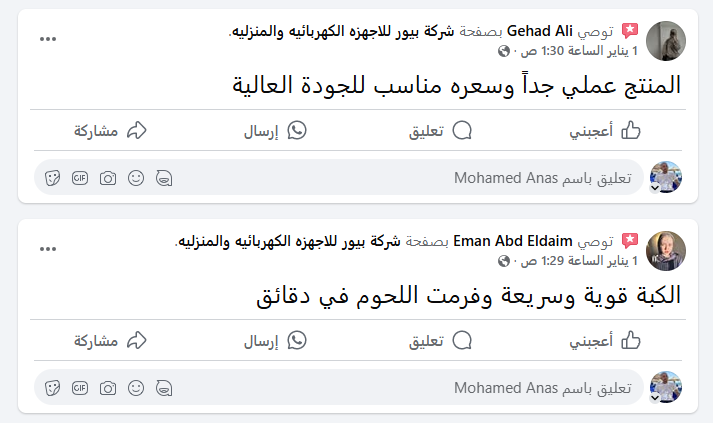Share Eman Abd Eldaim's post using مشاركة

click(x=110, y=341)
